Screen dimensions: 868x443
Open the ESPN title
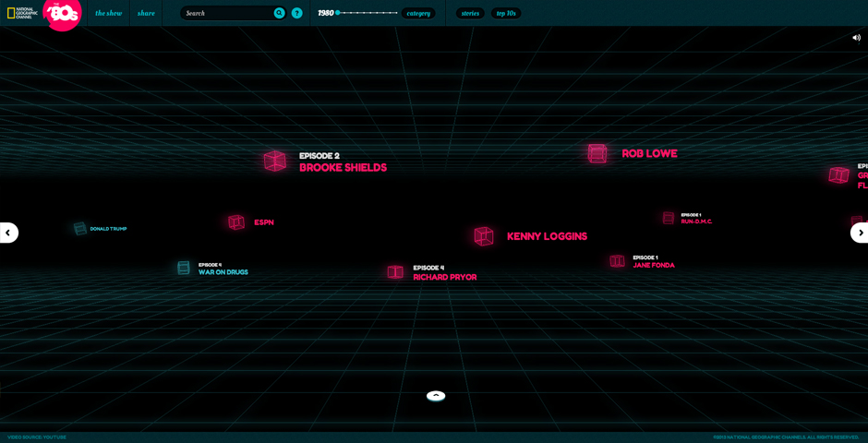click(264, 222)
